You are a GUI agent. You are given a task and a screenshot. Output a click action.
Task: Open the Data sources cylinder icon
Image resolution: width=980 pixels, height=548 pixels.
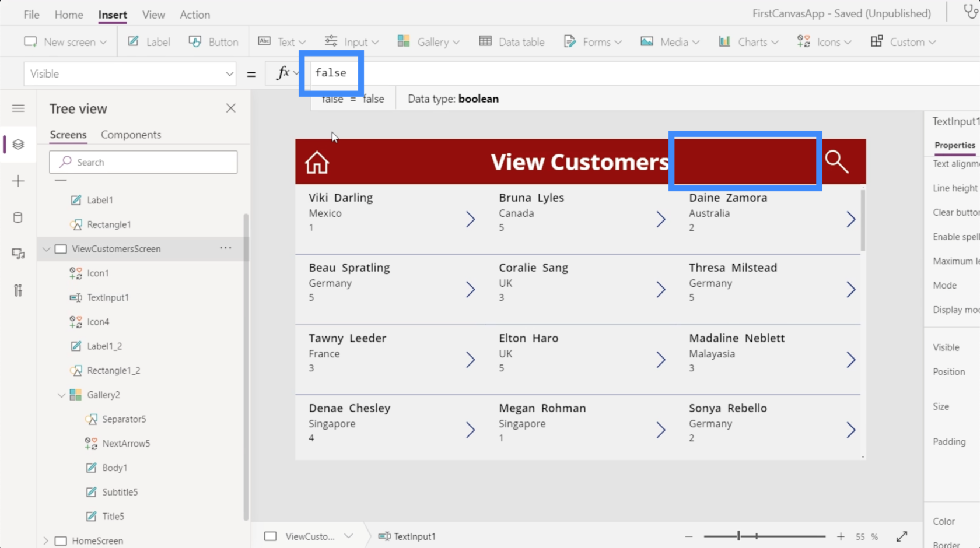[x=18, y=217]
